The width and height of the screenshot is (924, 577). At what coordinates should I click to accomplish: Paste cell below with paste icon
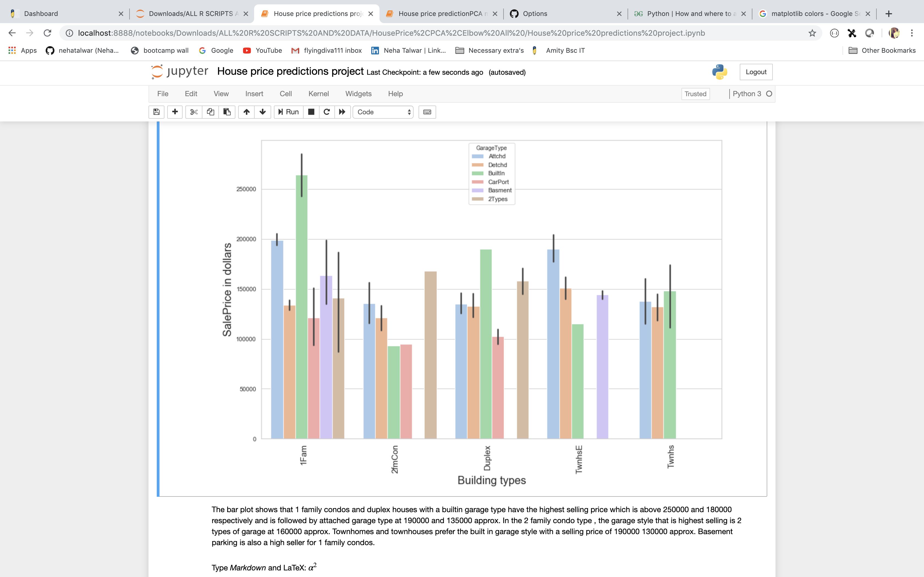pos(227,112)
